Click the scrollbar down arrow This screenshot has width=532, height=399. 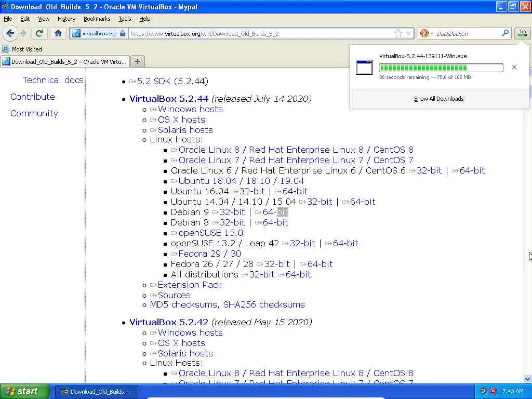(528, 379)
